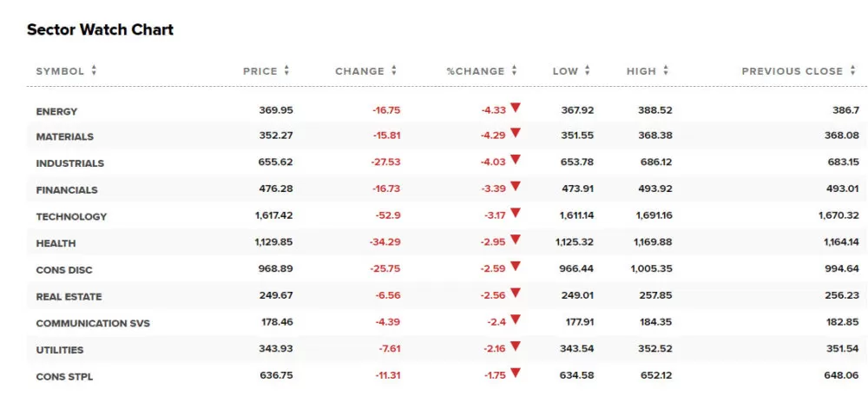
Task: Open the FINANCIALS sector link
Action: 67,190
